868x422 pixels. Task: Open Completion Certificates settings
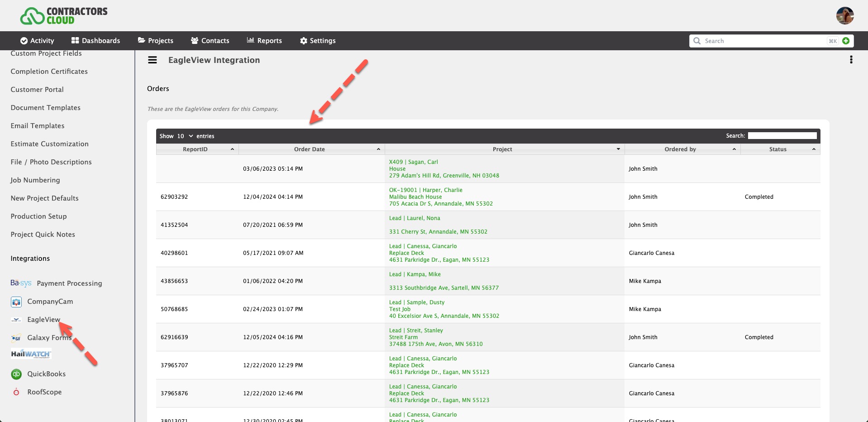coord(49,72)
